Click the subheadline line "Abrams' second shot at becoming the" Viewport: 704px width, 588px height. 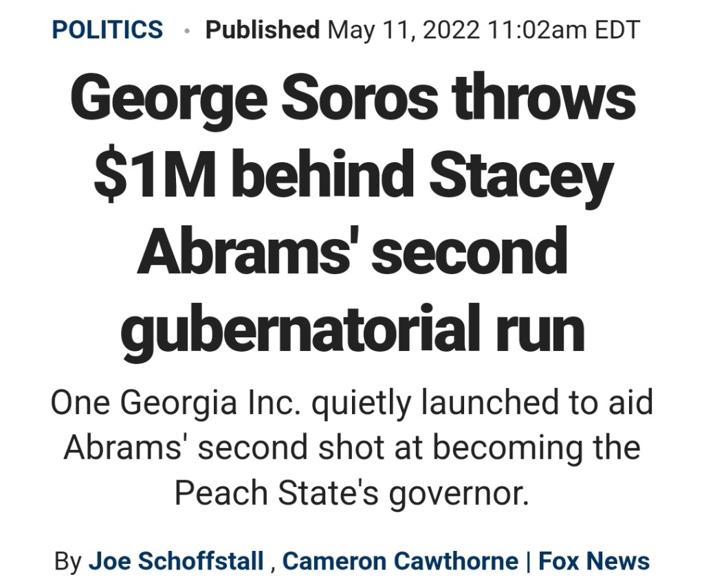point(352,447)
